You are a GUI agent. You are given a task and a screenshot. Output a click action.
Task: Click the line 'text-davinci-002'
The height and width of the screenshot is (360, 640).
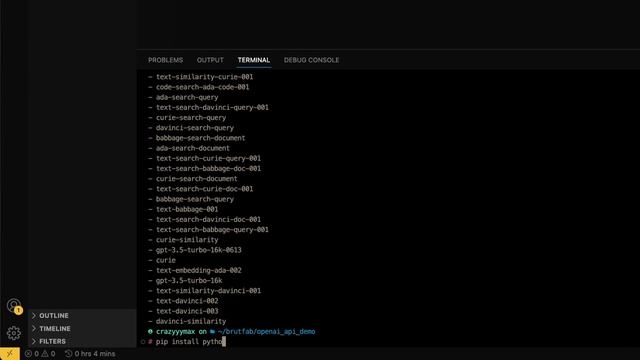pyautogui.click(x=187, y=301)
